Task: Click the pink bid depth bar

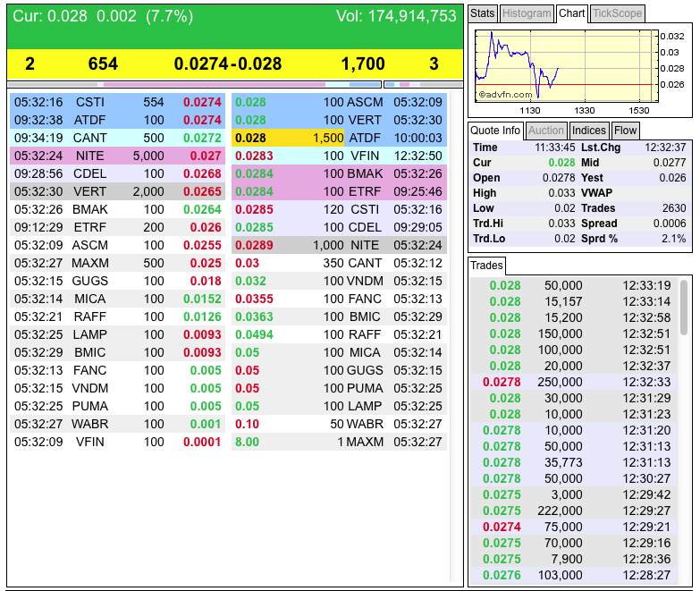Action: 215,84
